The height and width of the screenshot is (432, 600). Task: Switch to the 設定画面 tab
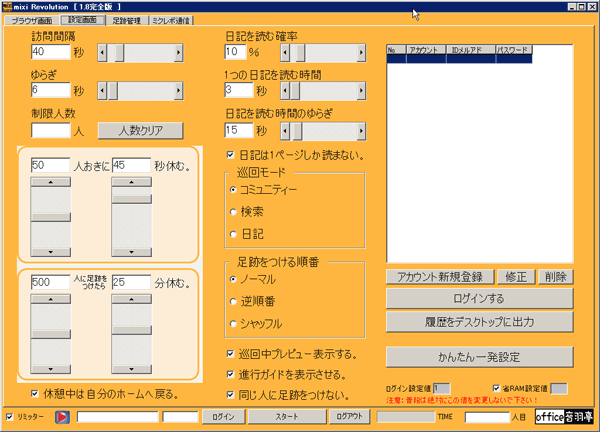click(x=82, y=20)
